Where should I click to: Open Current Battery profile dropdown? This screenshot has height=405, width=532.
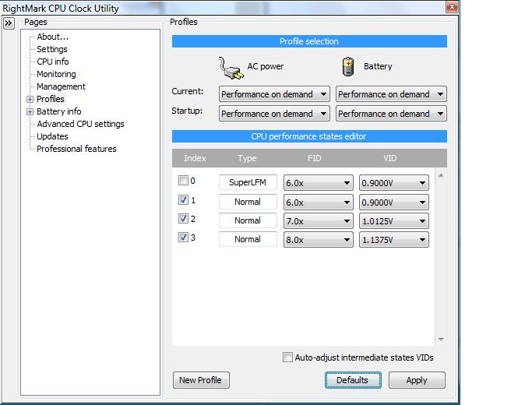391,94
